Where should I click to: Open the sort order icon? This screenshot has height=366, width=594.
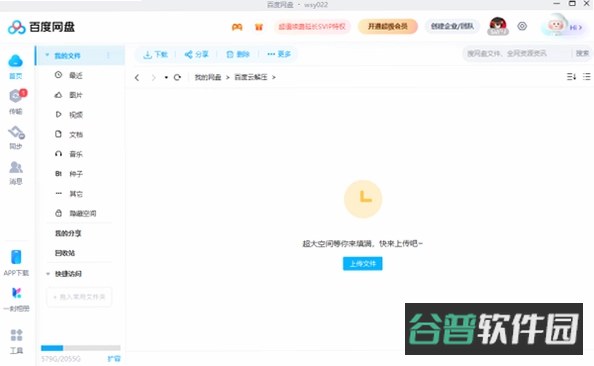(x=571, y=77)
